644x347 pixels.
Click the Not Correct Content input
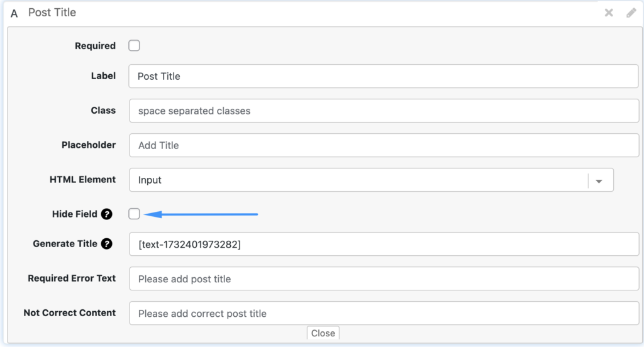click(x=384, y=313)
